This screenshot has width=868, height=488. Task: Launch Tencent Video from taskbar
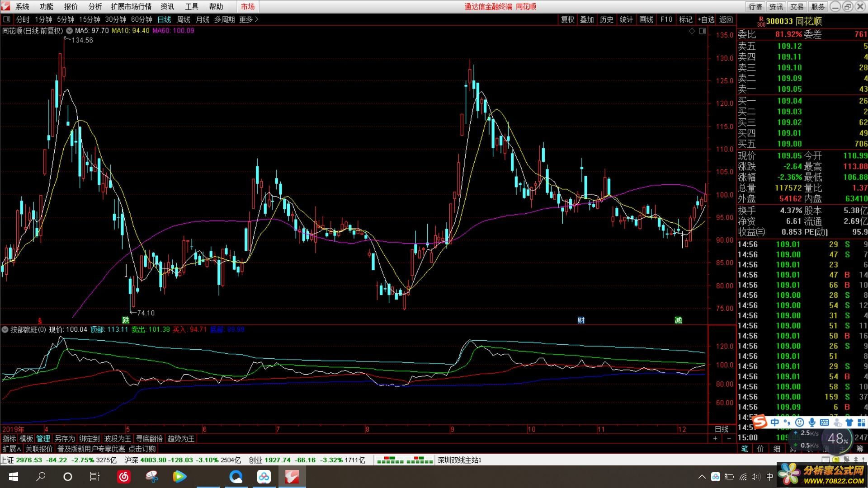179,477
